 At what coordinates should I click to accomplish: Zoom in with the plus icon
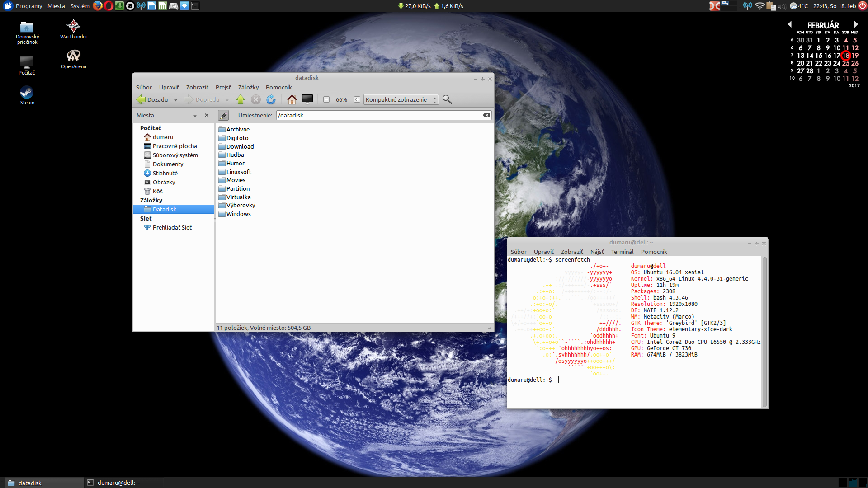pos(357,99)
